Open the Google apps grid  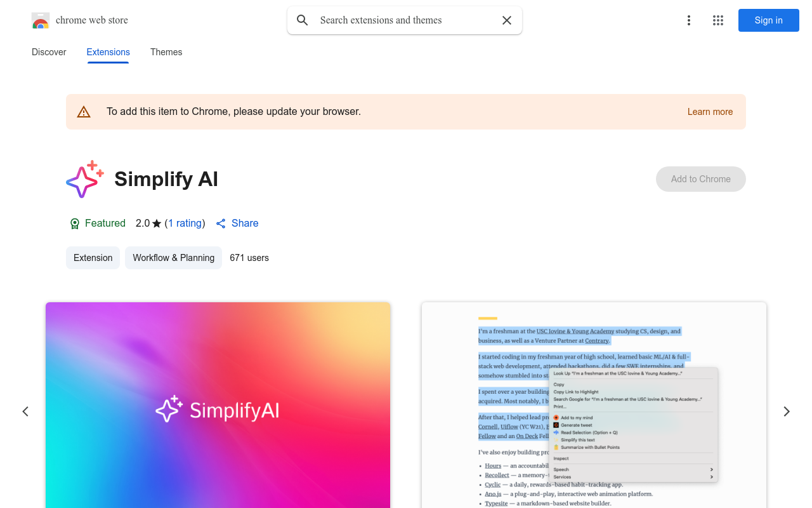pos(718,20)
